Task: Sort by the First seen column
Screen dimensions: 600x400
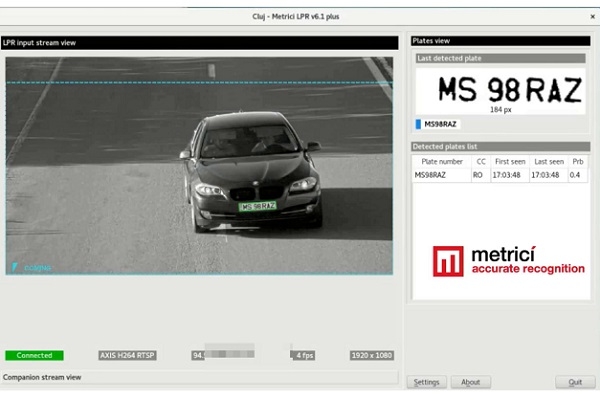Action: (x=508, y=161)
